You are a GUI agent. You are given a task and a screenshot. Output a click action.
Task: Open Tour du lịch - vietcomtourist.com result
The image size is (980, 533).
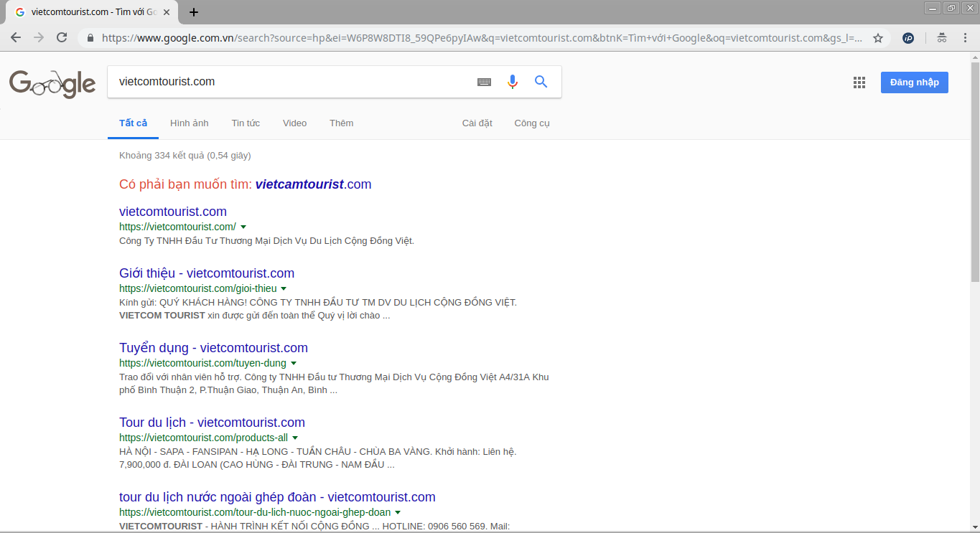[x=212, y=423]
